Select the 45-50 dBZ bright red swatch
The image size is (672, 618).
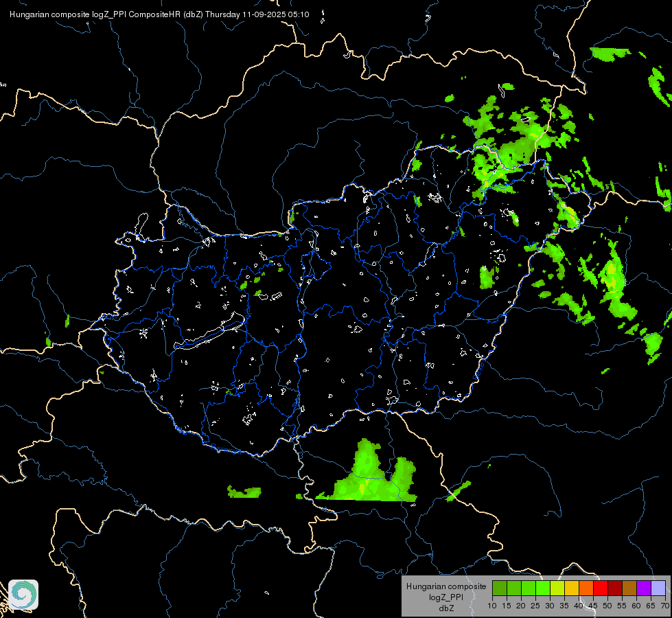[601, 588]
